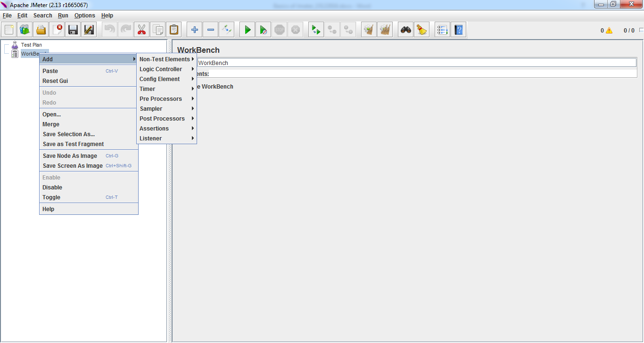The width and height of the screenshot is (644, 343).
Task: Open the Help menu in menu bar
Action: pos(107,16)
